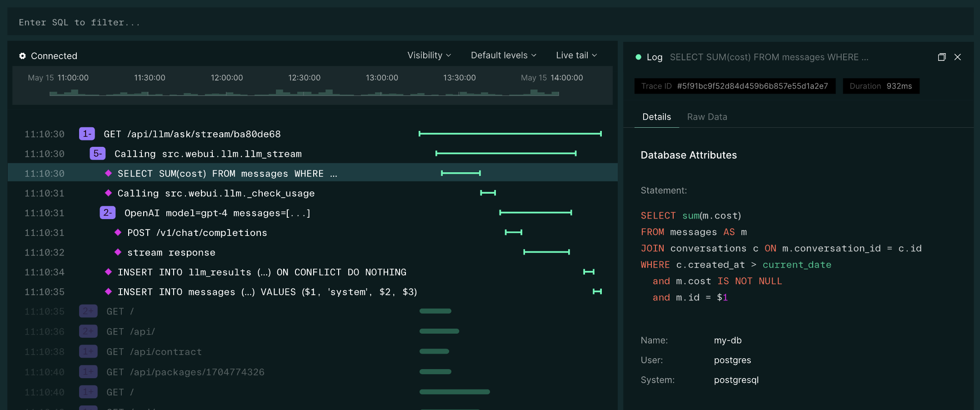Click the duration bar for OpenAI gpt-4 span
Screen dimensions: 980x410
(x=535, y=213)
